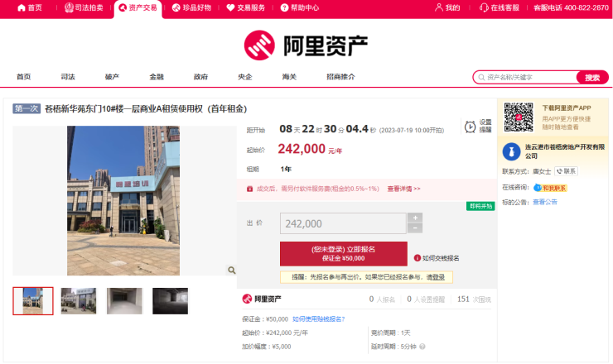Click the 0 人设置提醒 count
Screen dimensions: 613x364
click(x=426, y=299)
